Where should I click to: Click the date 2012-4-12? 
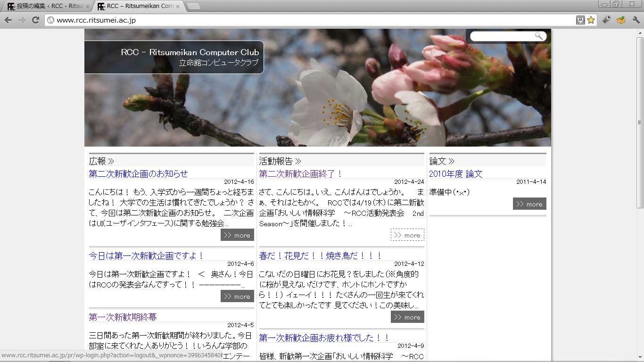point(409,263)
